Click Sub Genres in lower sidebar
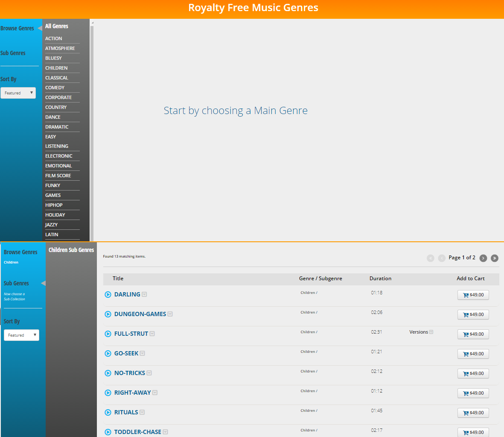This screenshot has width=504, height=437. (x=16, y=283)
